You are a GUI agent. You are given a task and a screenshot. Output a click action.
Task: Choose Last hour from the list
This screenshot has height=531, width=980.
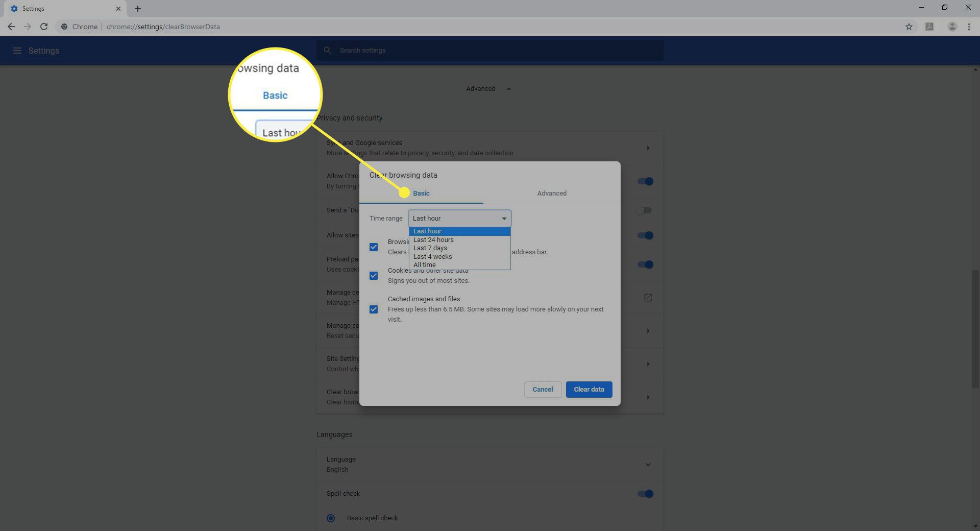tap(459, 231)
